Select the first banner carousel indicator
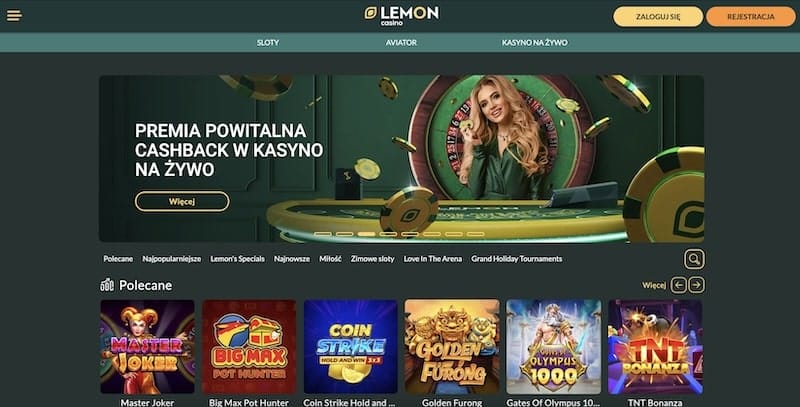 point(322,234)
